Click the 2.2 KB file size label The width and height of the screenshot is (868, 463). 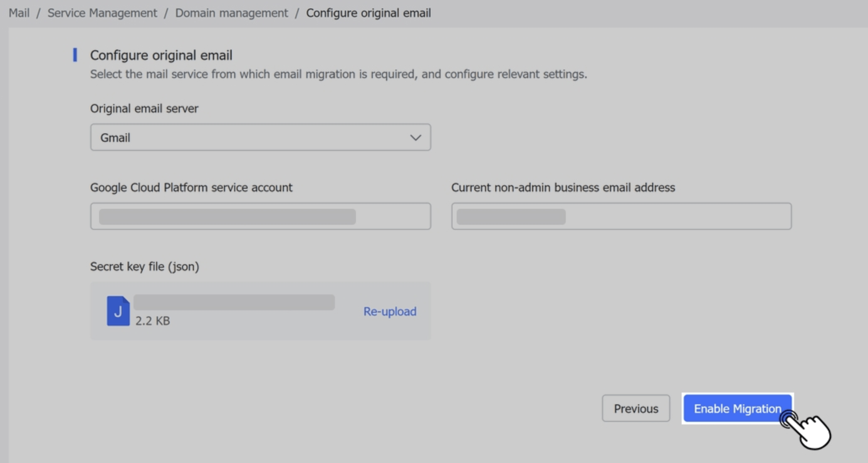point(153,321)
